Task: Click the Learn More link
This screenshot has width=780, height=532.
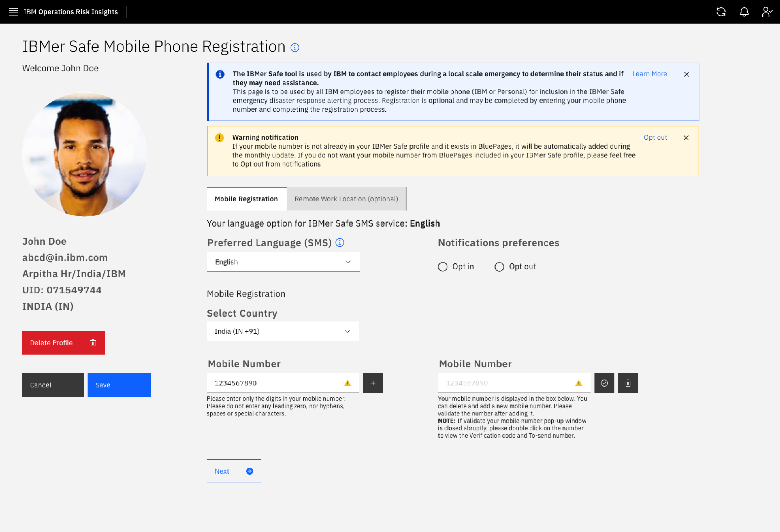Action: click(x=649, y=74)
